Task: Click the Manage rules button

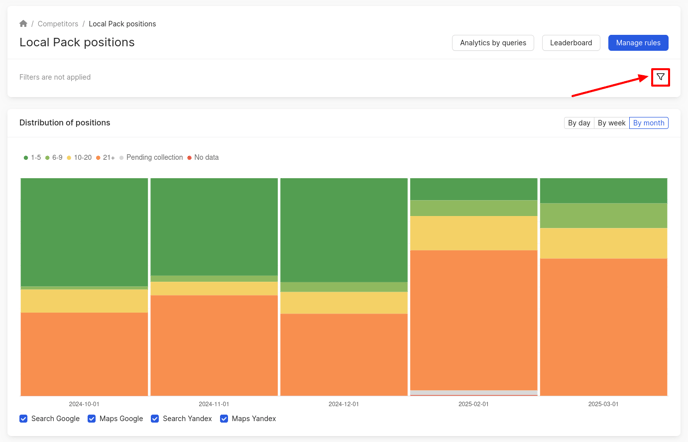Action: click(638, 43)
